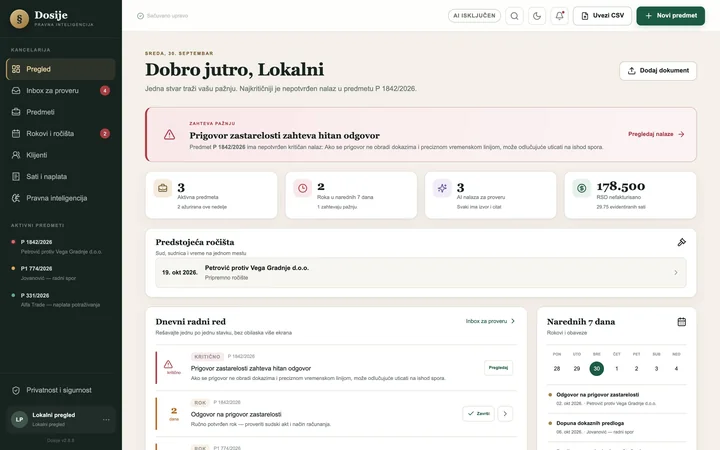Click the currency icon on RSD card

(x=581, y=188)
